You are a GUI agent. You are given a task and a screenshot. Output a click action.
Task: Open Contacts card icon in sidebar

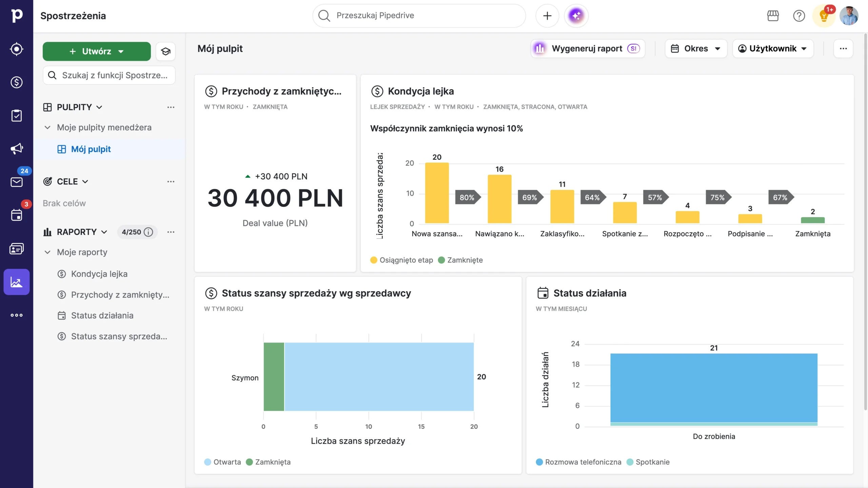pyautogui.click(x=17, y=249)
